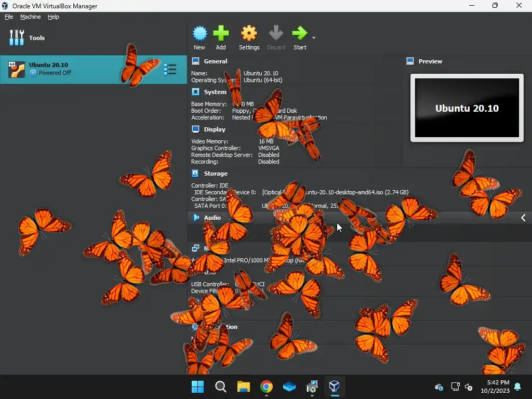
Task: Click the Discard down-arrow icon
Action: [276, 33]
